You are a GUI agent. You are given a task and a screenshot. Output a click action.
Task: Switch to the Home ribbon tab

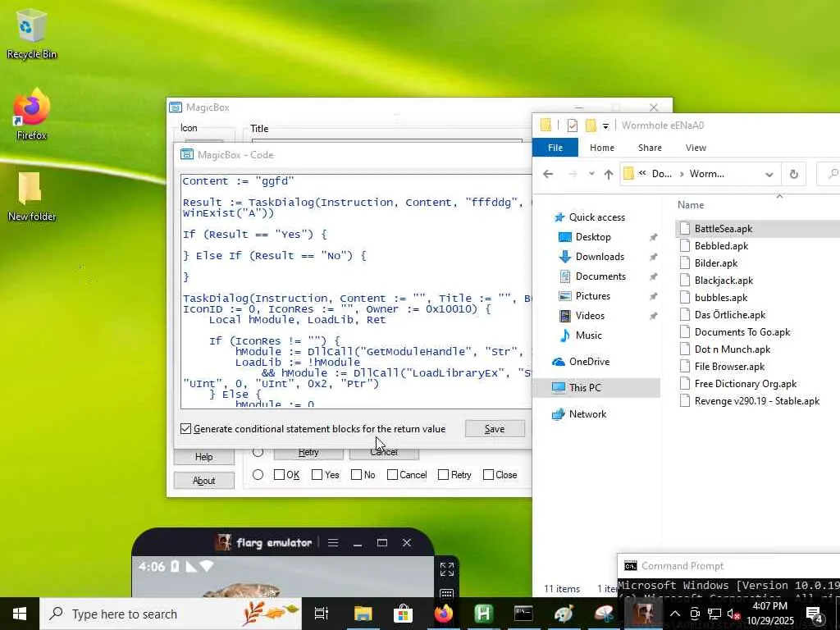[602, 148]
